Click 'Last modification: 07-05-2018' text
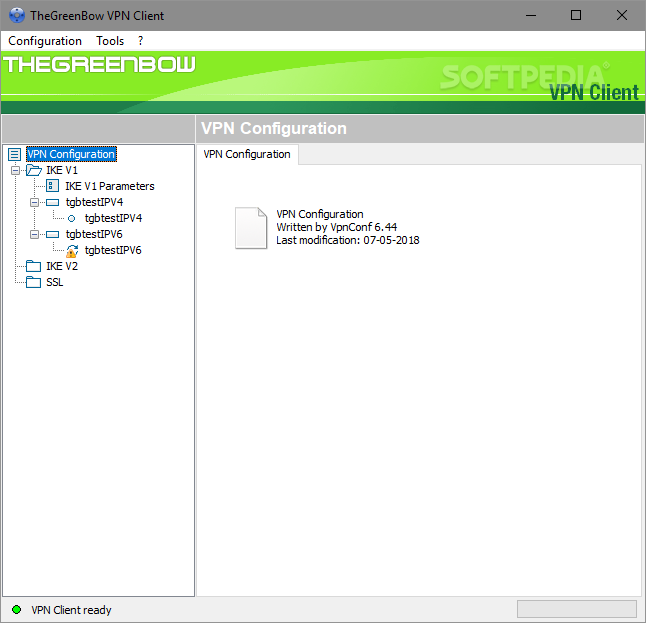646x623 pixels. (x=348, y=240)
